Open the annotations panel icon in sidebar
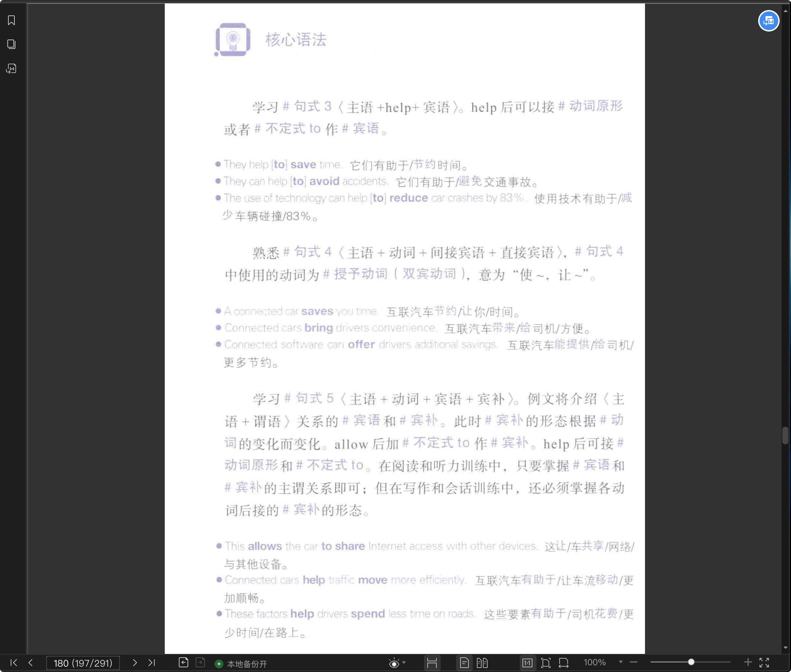This screenshot has height=672, width=791. tap(11, 69)
